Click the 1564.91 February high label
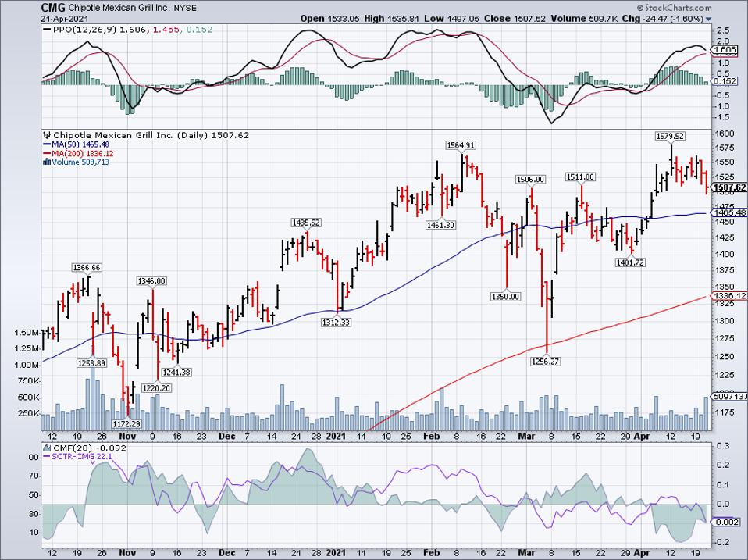Image resolution: width=748 pixels, height=560 pixels. click(x=461, y=145)
